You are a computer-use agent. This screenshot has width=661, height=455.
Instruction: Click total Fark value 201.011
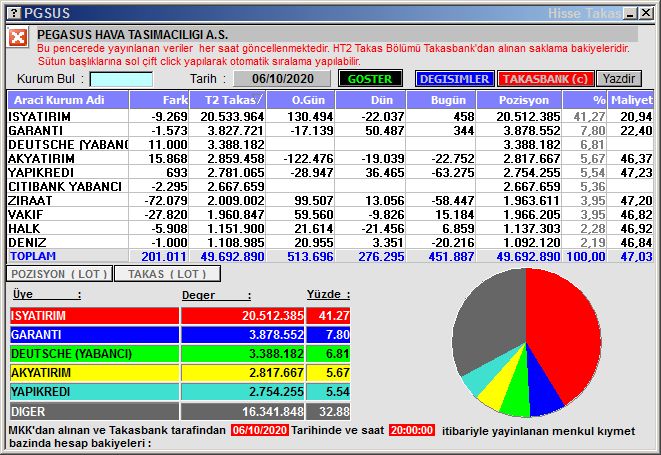[164, 256]
